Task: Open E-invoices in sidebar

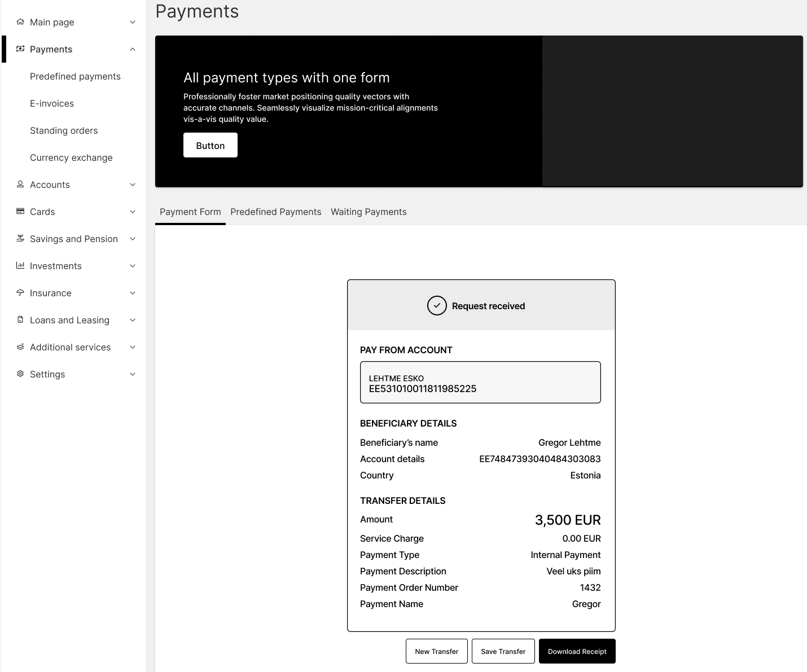Action: 52,103
